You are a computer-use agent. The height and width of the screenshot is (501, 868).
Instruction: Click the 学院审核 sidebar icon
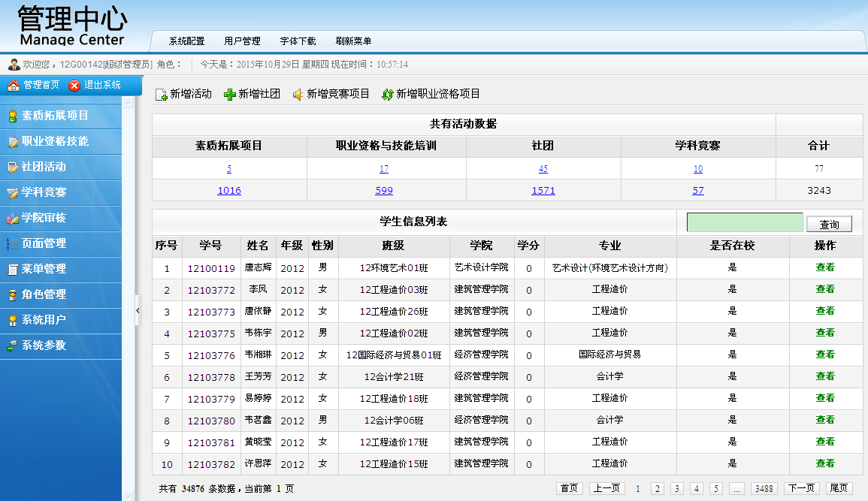point(12,219)
